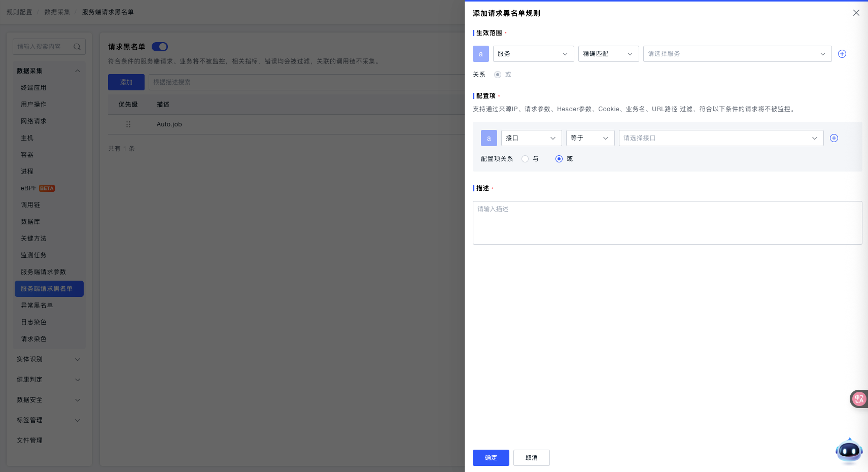This screenshot has height=472, width=868.
Task: Select the 或 radio for 配置项关系
Action: tap(559, 159)
